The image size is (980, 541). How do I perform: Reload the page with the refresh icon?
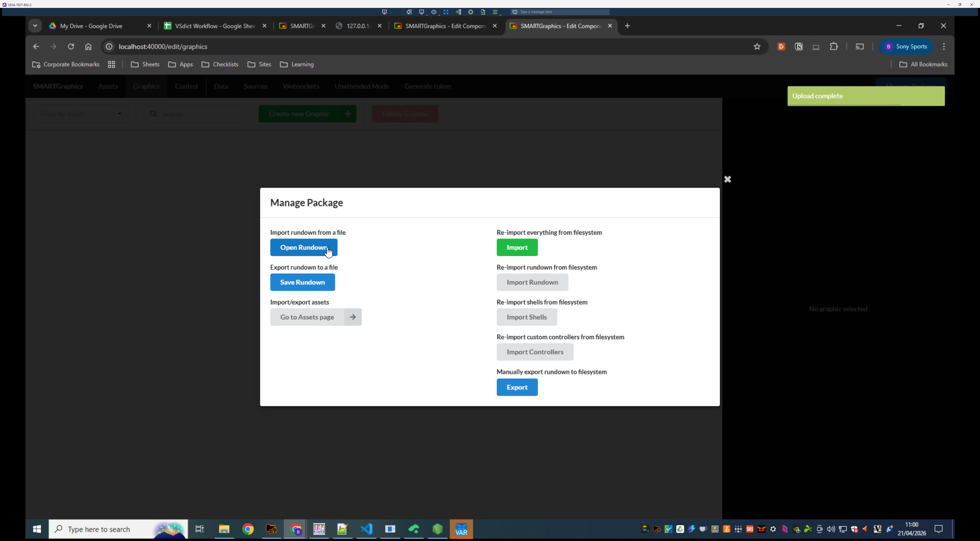point(71,47)
